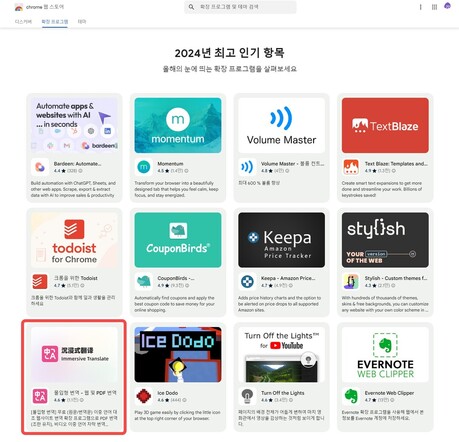Viewport: 459px width, 442px height.
Task: Open the three-dot more options menu
Action: tap(421, 7)
